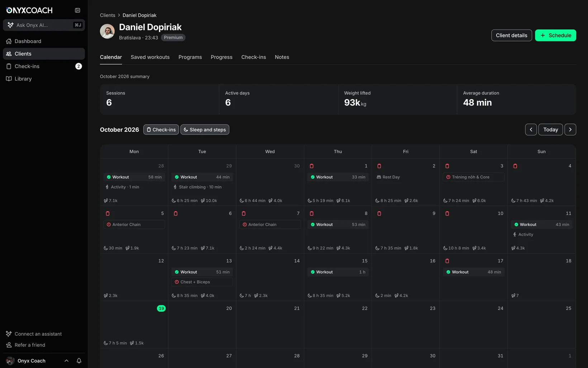Go to previous month
Screen dimensions: 588x368
point(531,130)
